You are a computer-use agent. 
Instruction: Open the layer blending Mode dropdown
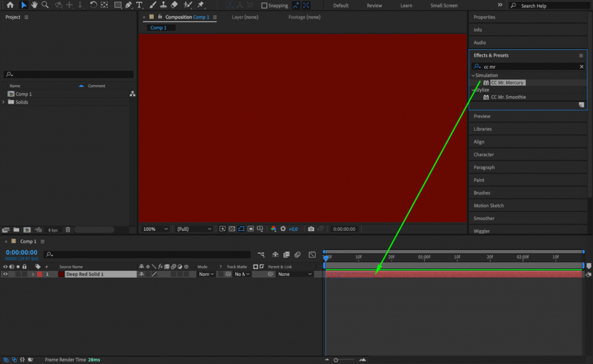tap(206, 274)
